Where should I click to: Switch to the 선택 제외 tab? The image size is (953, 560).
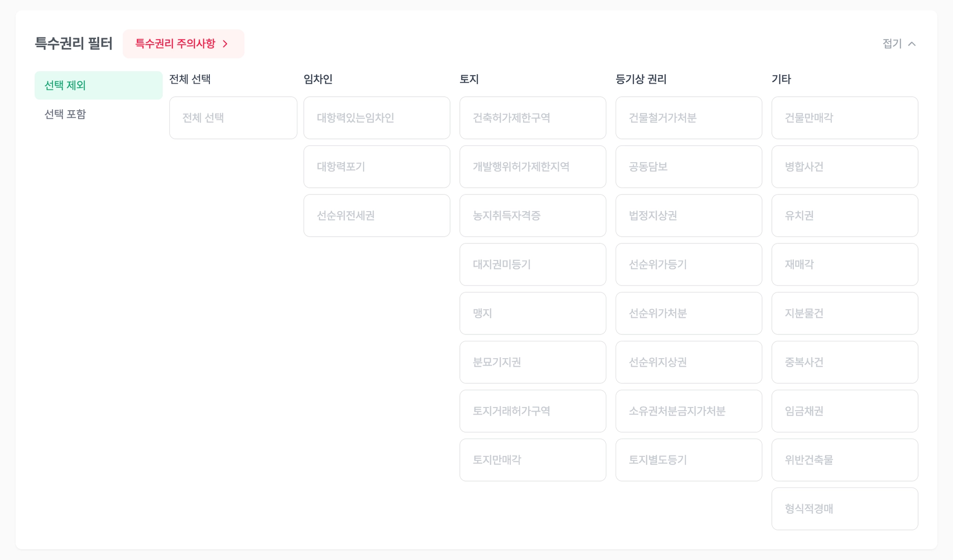[x=98, y=85]
